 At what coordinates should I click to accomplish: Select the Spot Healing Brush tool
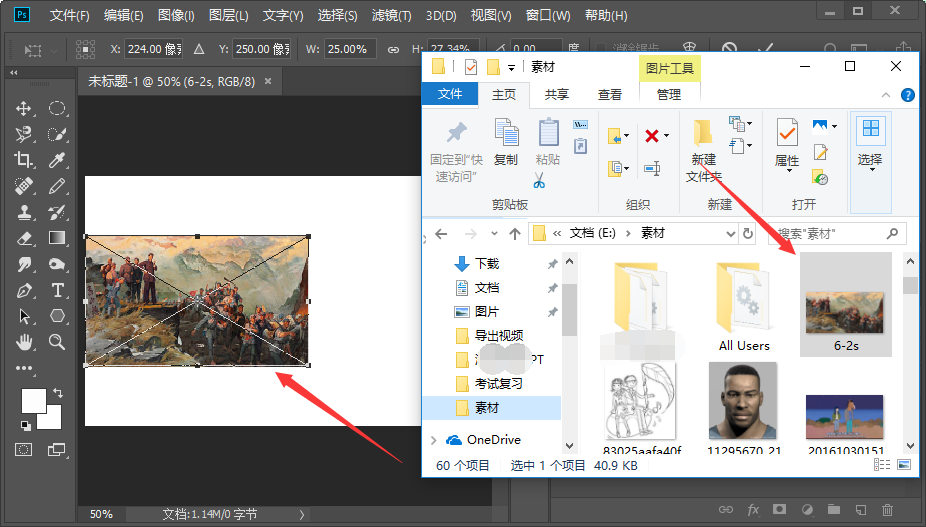pyautogui.click(x=24, y=186)
